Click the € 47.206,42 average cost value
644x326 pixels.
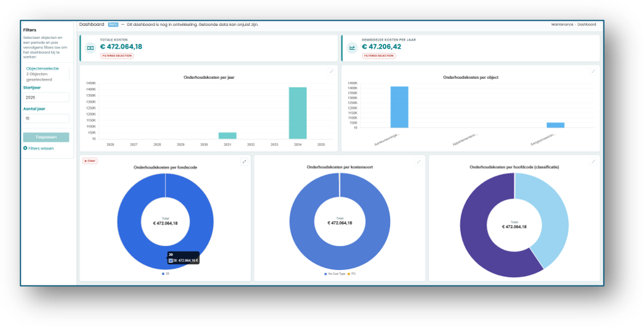[381, 47]
